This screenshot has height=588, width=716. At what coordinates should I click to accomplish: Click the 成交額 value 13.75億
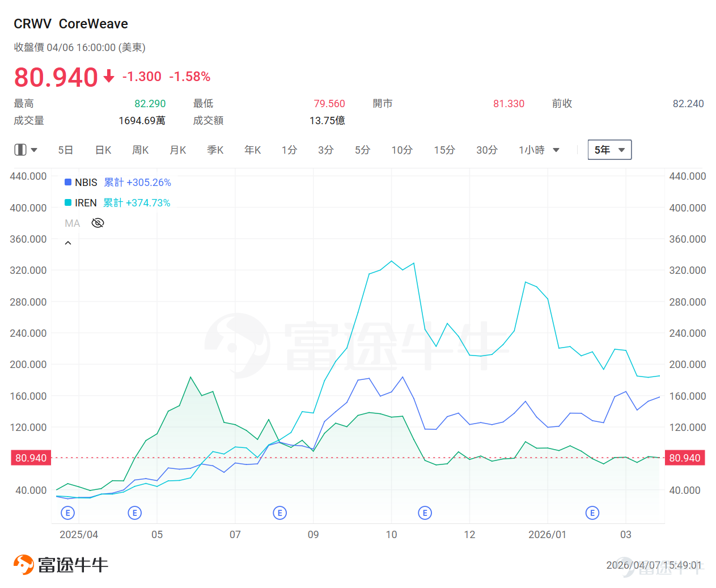327,121
